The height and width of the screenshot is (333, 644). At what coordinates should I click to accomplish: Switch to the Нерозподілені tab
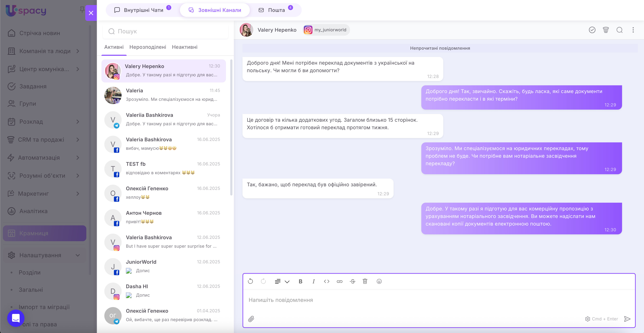click(148, 47)
